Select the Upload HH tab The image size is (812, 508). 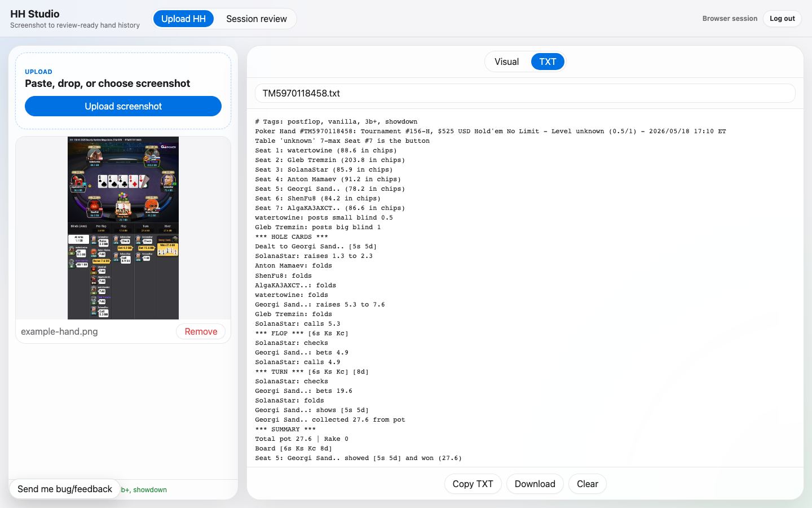point(183,19)
